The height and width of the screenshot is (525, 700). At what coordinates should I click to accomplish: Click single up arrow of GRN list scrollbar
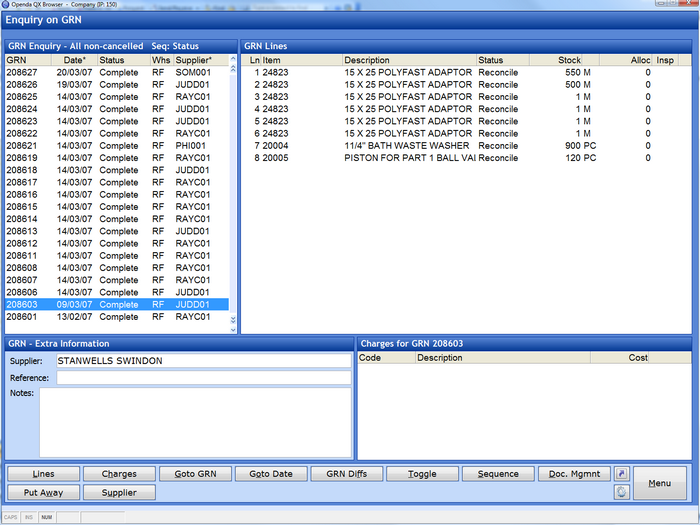233,59
